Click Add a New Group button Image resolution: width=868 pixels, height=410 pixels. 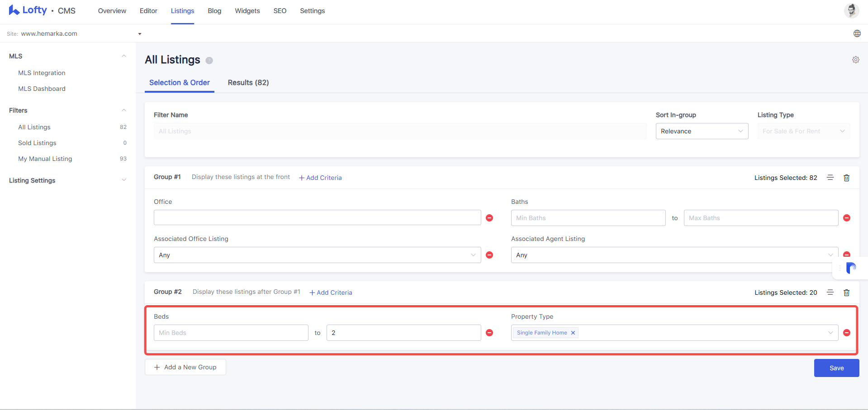[185, 367]
